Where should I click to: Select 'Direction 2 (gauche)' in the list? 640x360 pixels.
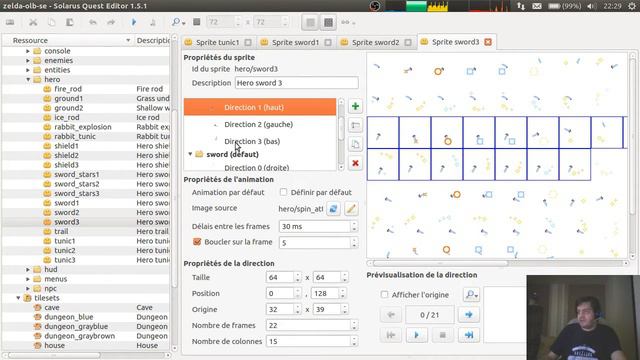coord(260,124)
